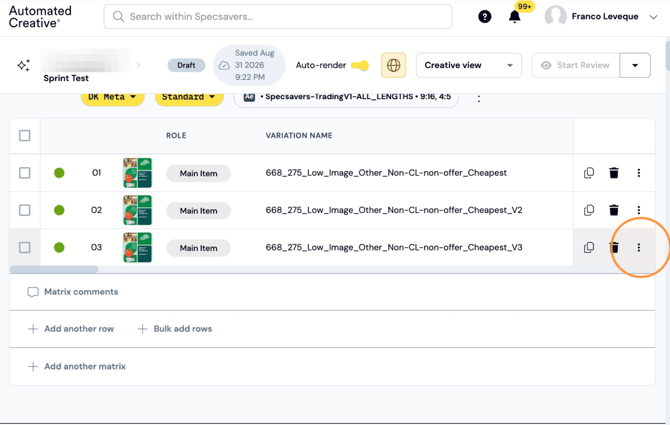This screenshot has height=425, width=670.
Task: Expand the Standard dropdown
Action: click(x=189, y=97)
